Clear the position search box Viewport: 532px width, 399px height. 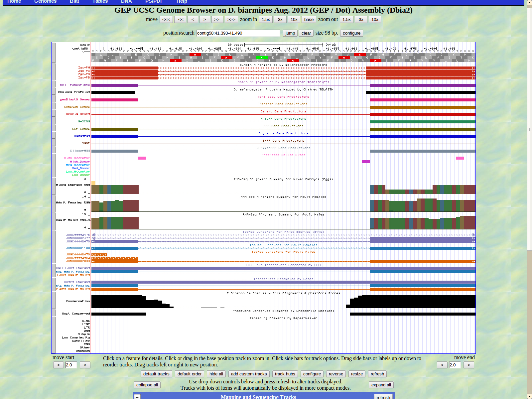306,33
